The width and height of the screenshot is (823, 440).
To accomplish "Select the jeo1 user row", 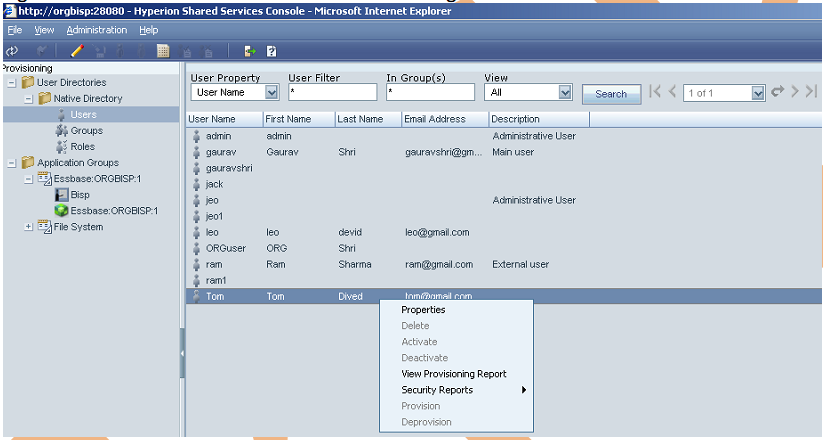I will (x=504, y=216).
